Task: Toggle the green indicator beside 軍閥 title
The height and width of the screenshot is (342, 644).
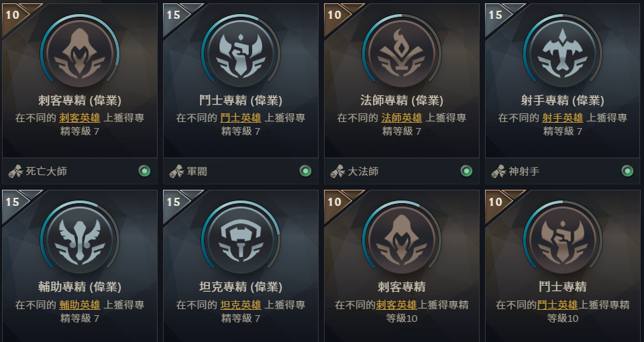Action: tap(305, 171)
